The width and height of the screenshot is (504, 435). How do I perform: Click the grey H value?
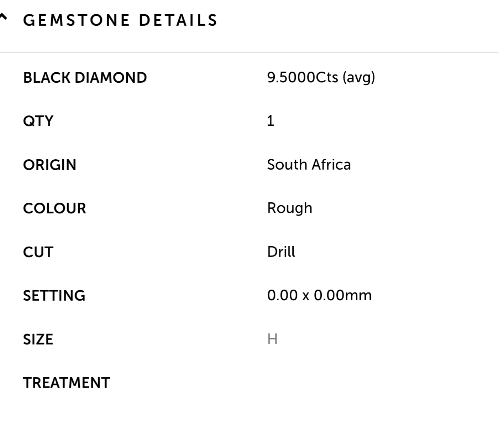[272, 339]
